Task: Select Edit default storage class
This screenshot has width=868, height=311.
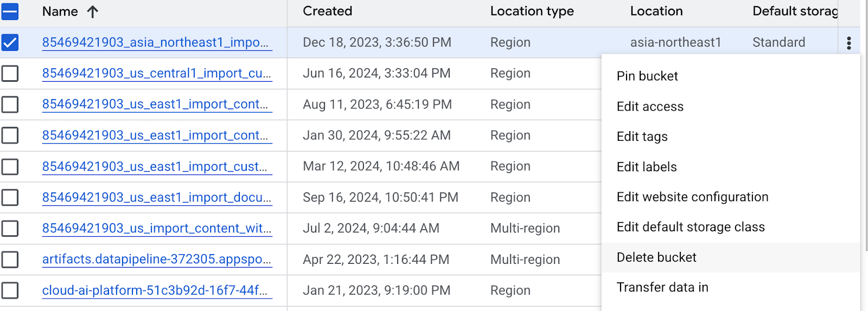Action: click(x=691, y=227)
